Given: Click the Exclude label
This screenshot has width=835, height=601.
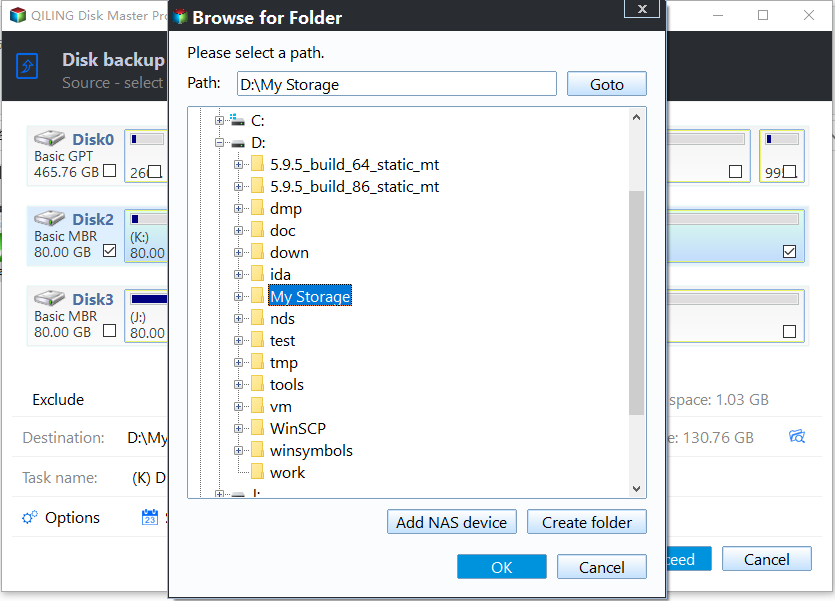Looking at the screenshot, I should coord(58,399).
